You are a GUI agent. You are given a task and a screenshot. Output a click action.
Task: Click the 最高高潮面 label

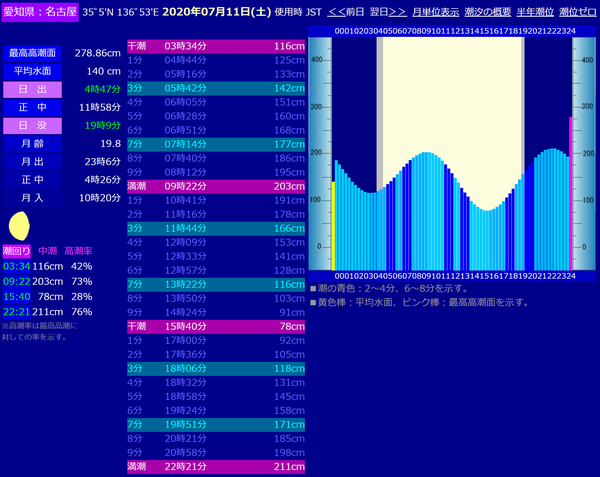[32, 53]
